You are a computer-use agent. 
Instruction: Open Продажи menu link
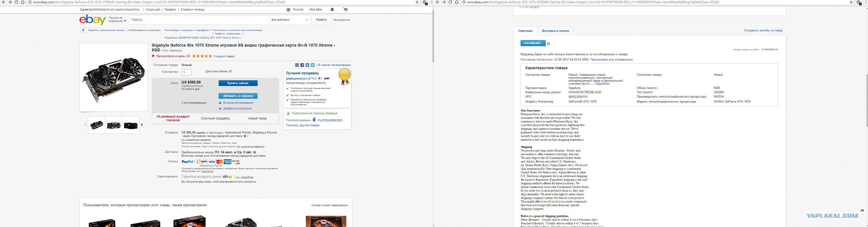coord(170,9)
